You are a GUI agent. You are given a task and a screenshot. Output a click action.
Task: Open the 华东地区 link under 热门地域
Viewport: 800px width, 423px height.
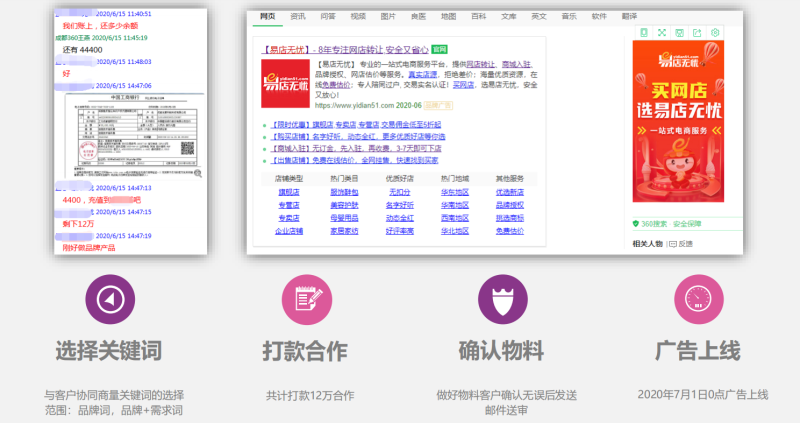coord(454,190)
